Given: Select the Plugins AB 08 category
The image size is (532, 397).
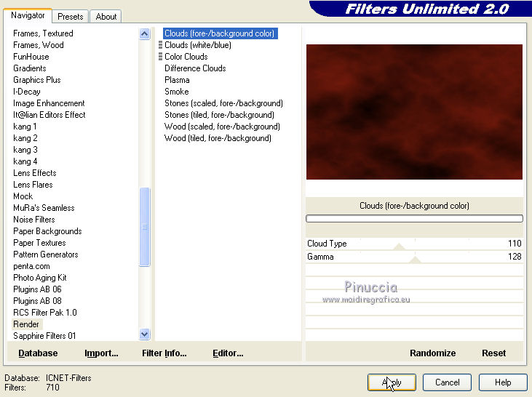Looking at the screenshot, I should pyautogui.click(x=37, y=301).
